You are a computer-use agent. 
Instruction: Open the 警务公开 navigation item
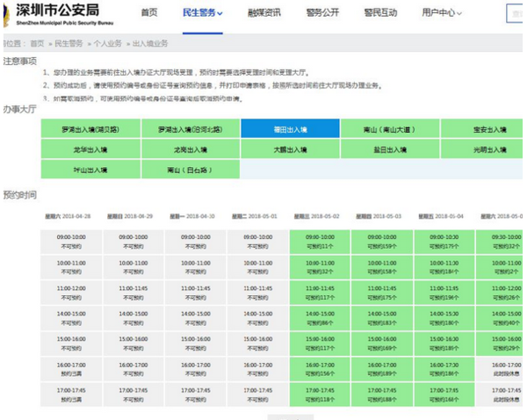[322, 13]
